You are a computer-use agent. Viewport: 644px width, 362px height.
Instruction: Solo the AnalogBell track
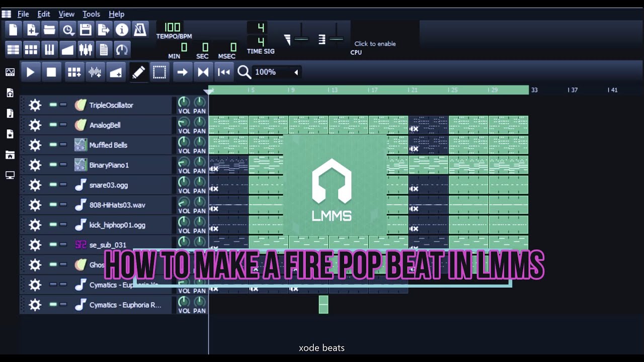63,125
